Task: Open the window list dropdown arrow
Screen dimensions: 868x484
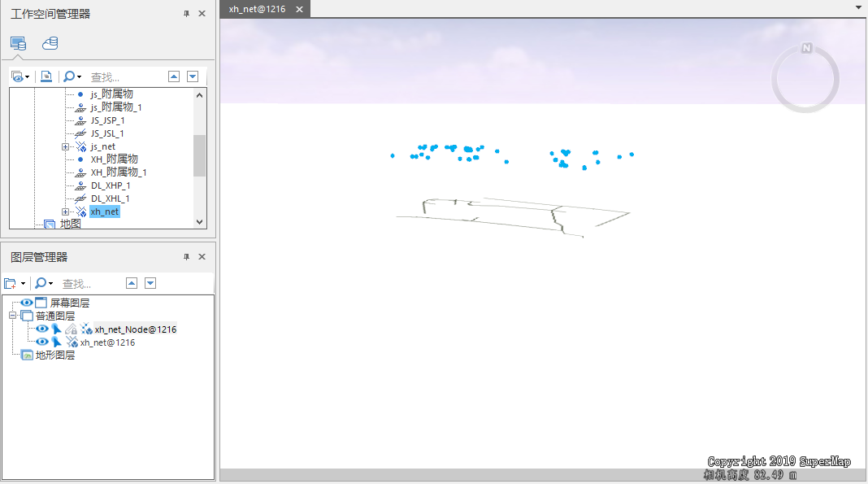Action: click(x=858, y=8)
